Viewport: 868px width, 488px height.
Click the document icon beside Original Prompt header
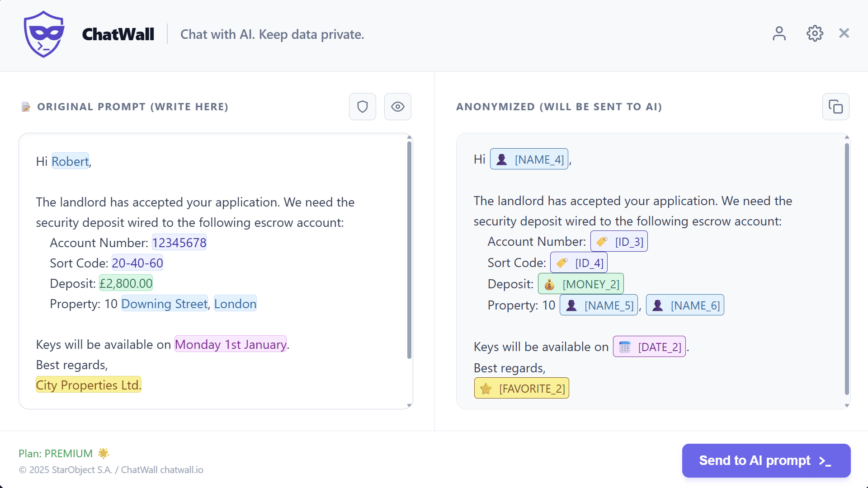click(26, 107)
